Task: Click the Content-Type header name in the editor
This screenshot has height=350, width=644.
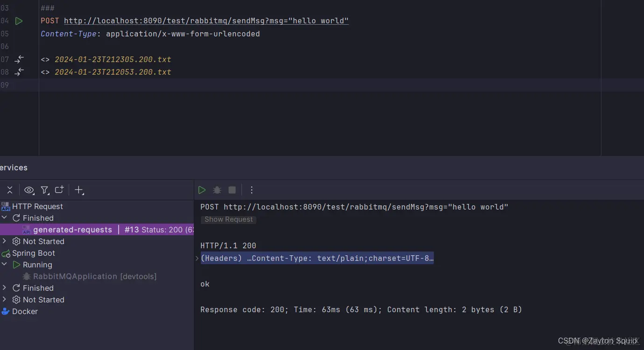Action: pos(69,34)
